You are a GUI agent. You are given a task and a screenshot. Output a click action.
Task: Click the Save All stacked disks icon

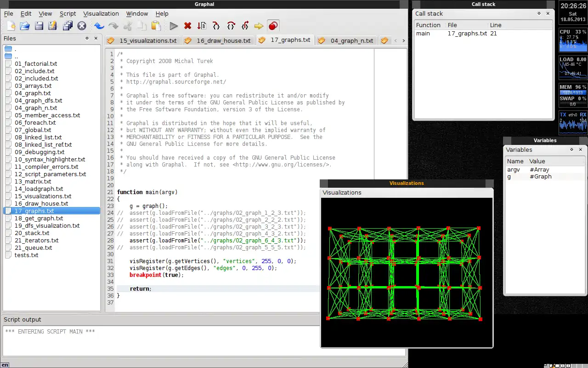click(68, 26)
